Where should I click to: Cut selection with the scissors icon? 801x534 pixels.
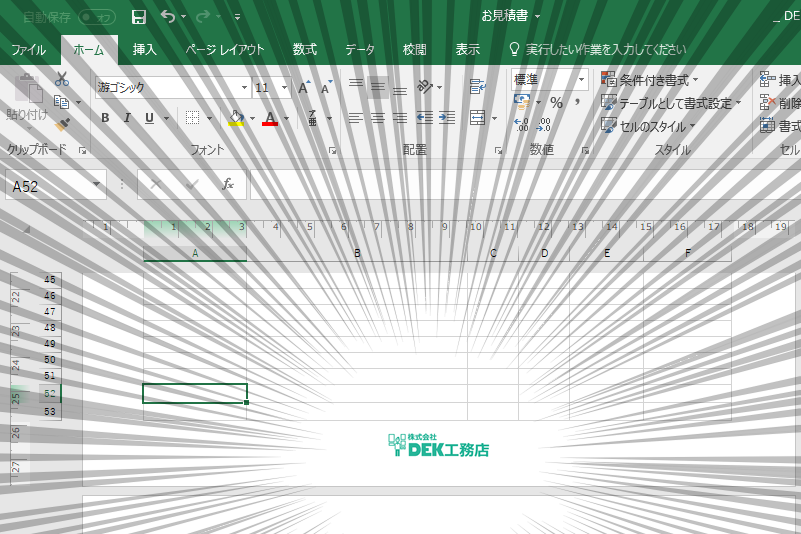(62, 79)
